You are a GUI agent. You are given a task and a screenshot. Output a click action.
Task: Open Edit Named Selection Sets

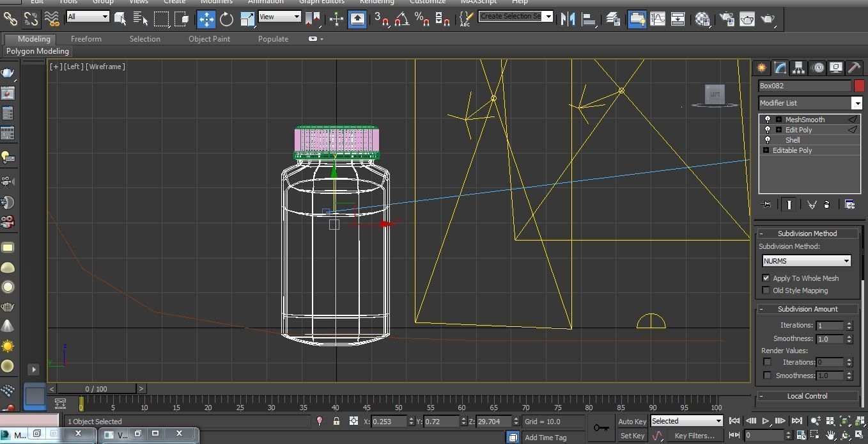[466, 19]
